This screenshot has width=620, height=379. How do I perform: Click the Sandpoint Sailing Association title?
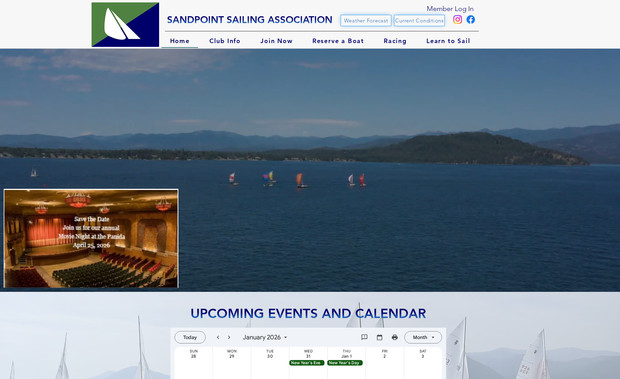click(x=250, y=20)
